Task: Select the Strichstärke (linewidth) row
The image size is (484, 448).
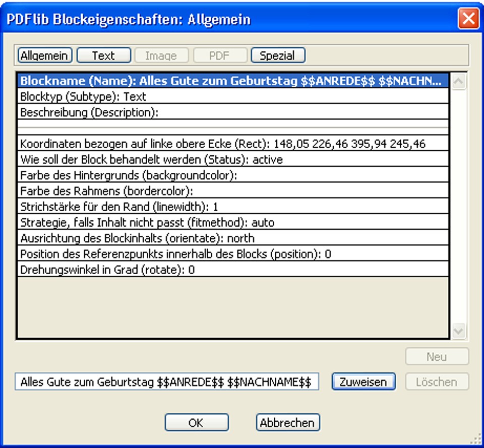Action: (233, 207)
